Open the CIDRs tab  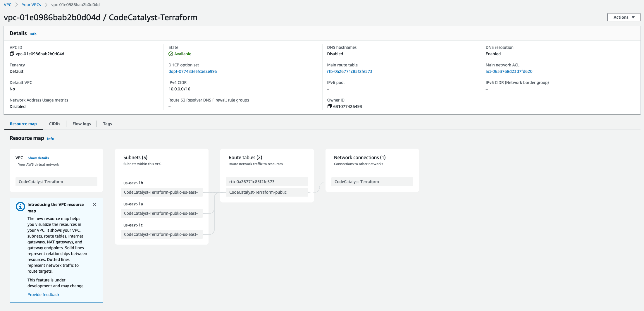(55, 124)
